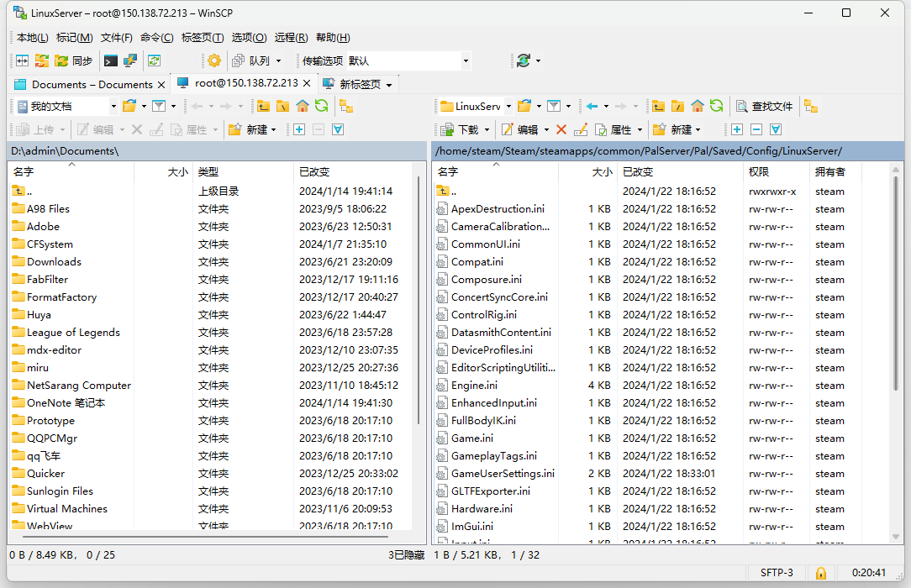Screen dimensions: 911x588
Task: Close the root@150.138.72.213 tab
Action: 307,84
